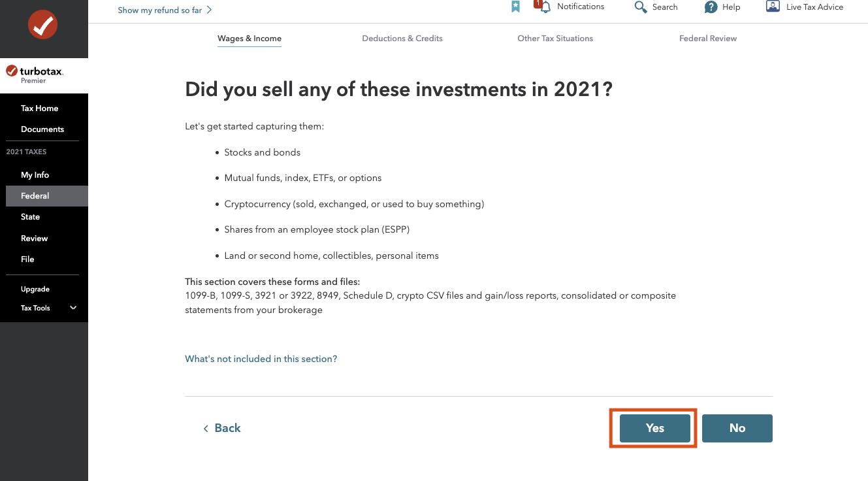
Task: Open the bookmark flag icon
Action: (515, 7)
